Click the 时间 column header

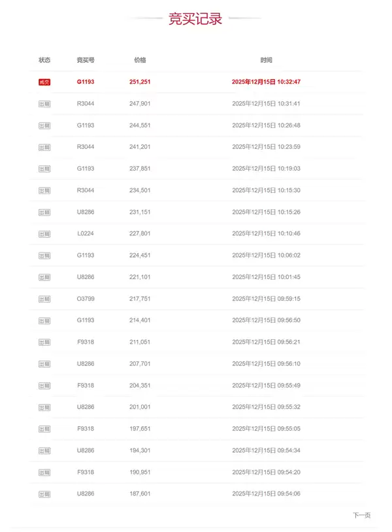pos(266,60)
